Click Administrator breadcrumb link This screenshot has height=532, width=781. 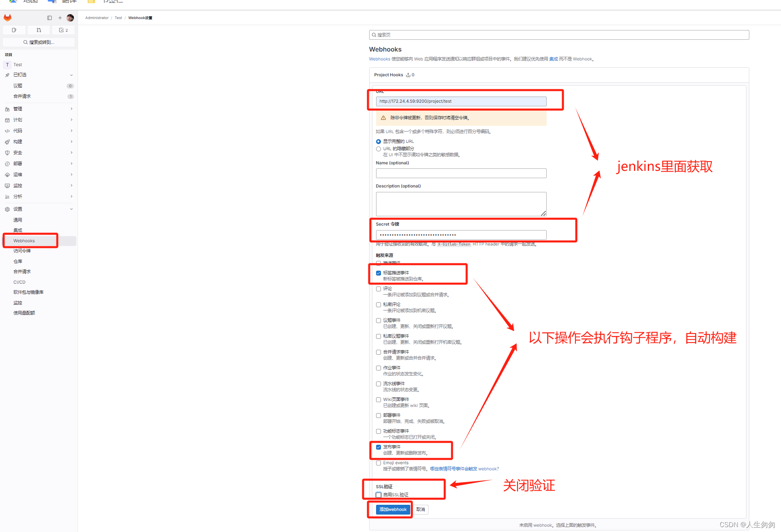(97, 18)
